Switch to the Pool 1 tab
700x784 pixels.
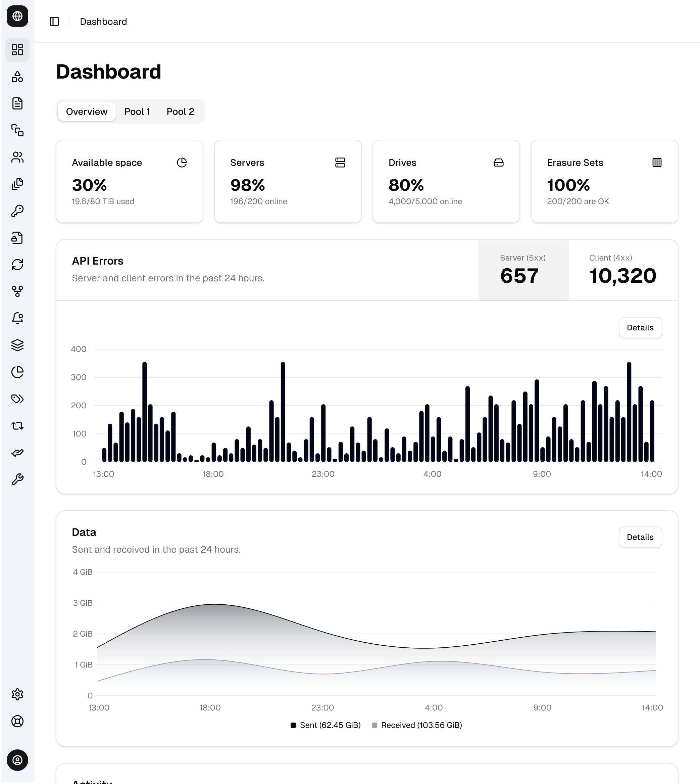[137, 111]
